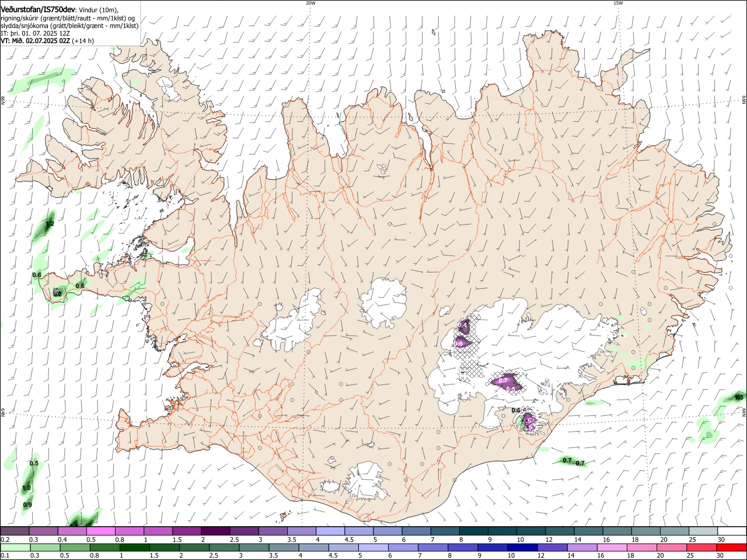The height and width of the screenshot is (560, 747).
Task: Click the 1.2 precipitation value off the west coast
Action: pos(50,223)
